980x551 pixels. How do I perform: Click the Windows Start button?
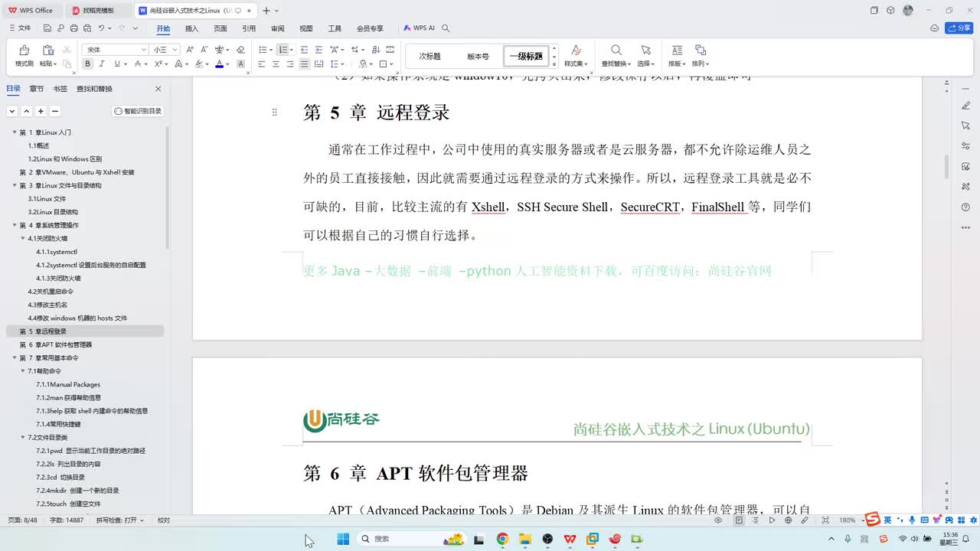[343, 539]
